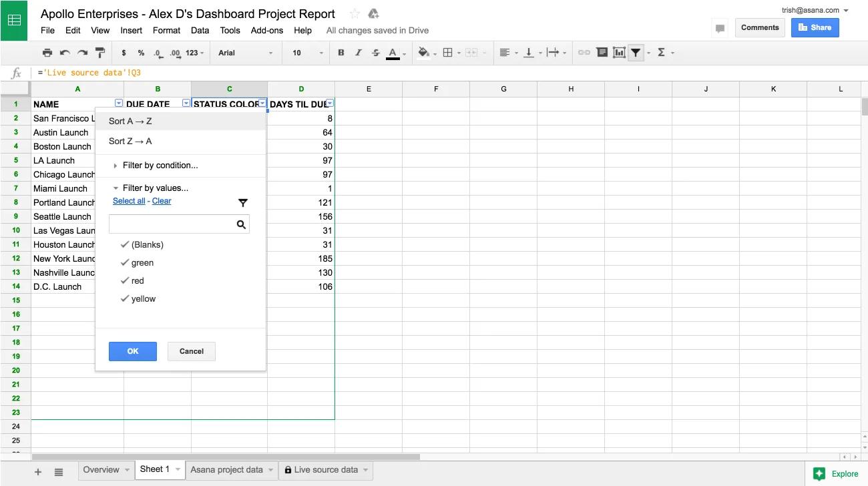Viewport: 868px width, 486px height.
Task: Open the Add-ons menu
Action: (x=266, y=30)
